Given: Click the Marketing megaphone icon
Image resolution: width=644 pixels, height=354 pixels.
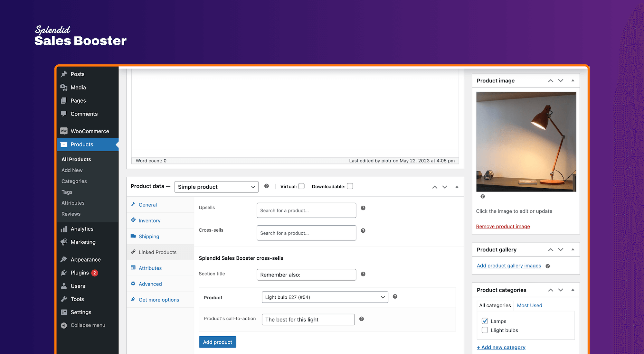Looking at the screenshot, I should tap(64, 242).
